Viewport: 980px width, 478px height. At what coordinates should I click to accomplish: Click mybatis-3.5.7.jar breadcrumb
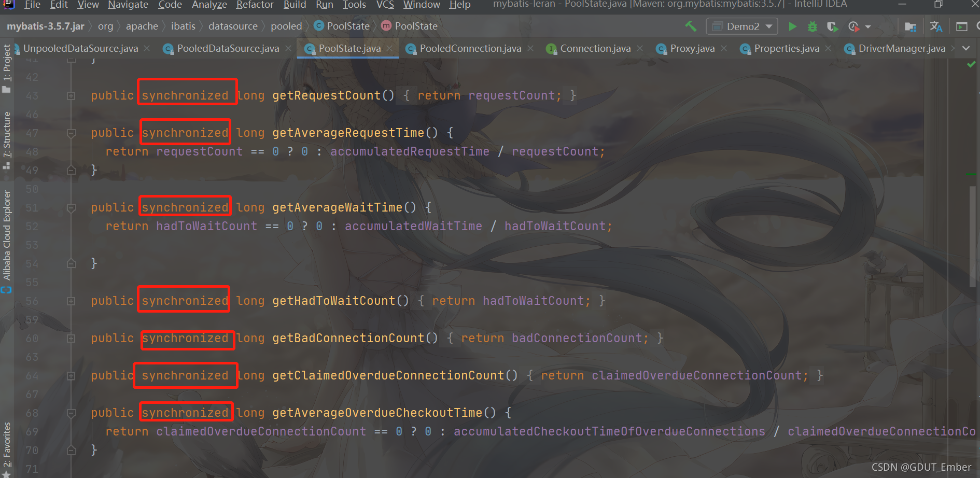(45, 26)
